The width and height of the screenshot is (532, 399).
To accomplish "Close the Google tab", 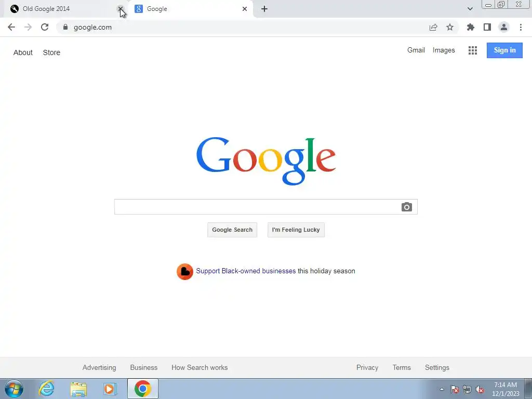I will tap(245, 9).
